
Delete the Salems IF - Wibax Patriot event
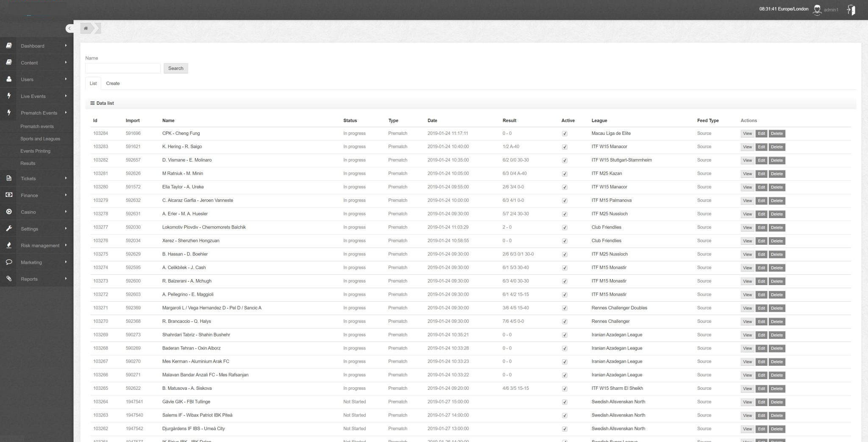tap(777, 416)
